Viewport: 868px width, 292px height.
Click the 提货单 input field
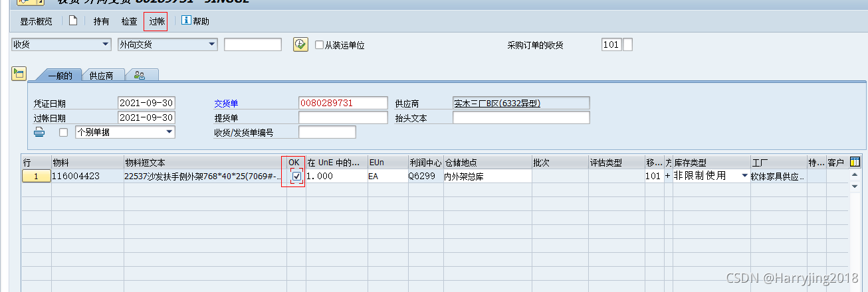pyautogui.click(x=343, y=117)
